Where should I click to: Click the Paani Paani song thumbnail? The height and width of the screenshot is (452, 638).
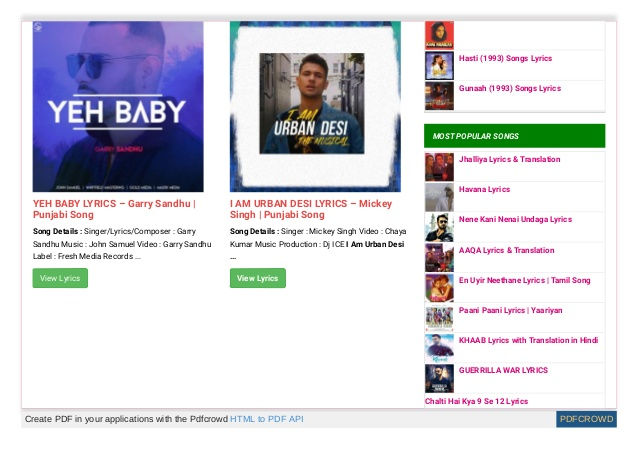(439, 318)
